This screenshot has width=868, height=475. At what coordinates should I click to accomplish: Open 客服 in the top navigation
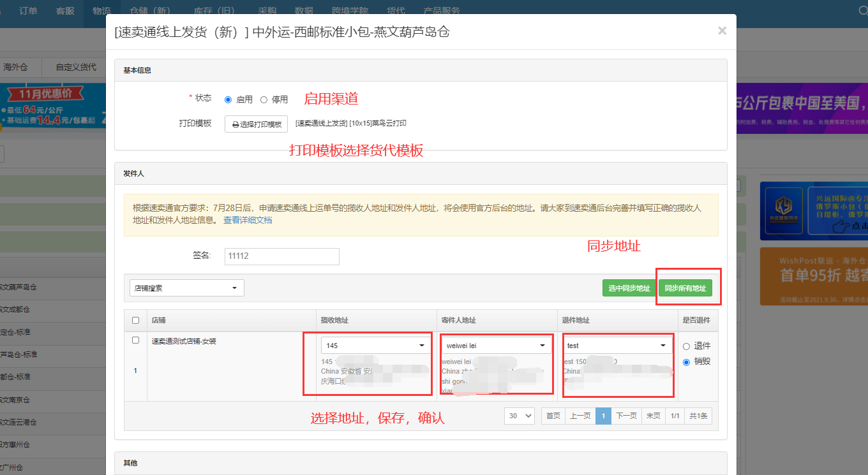click(65, 11)
